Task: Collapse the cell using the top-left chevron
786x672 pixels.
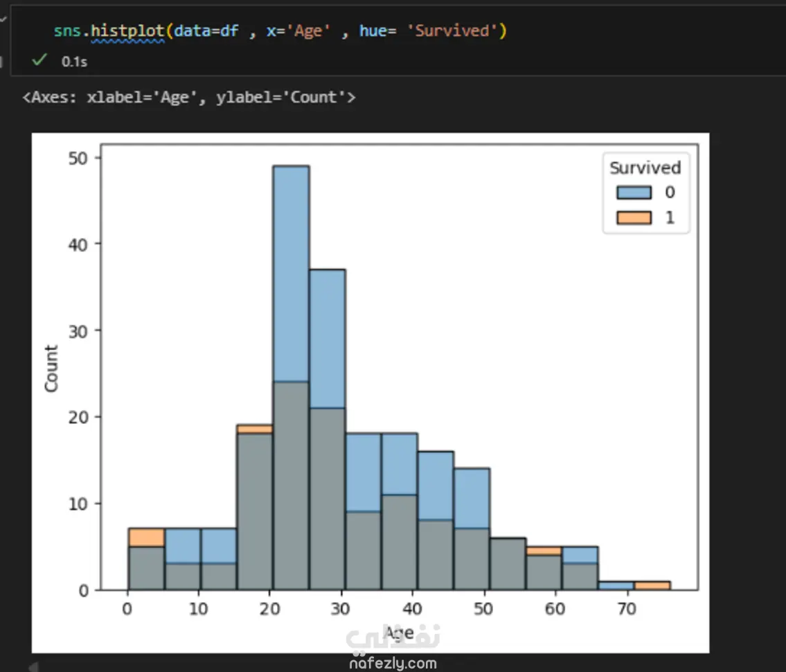Action: pyautogui.click(x=3, y=19)
